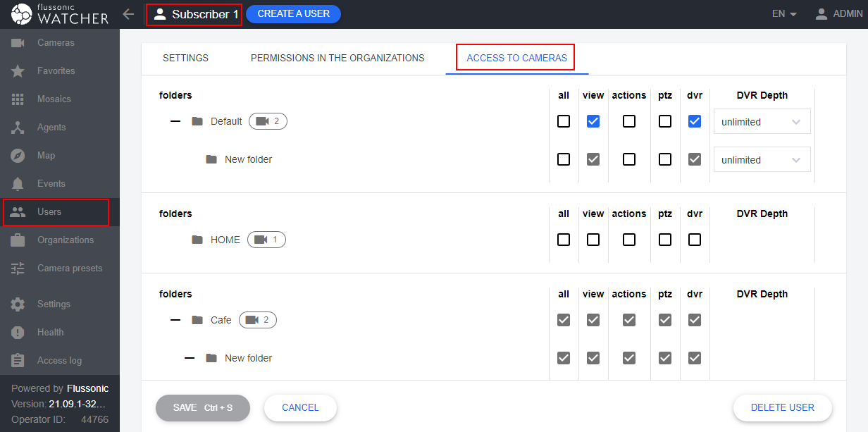Screen dimensions: 868x432
Task: Click the back arrow next to Subscriber 1
Action: coord(128,13)
